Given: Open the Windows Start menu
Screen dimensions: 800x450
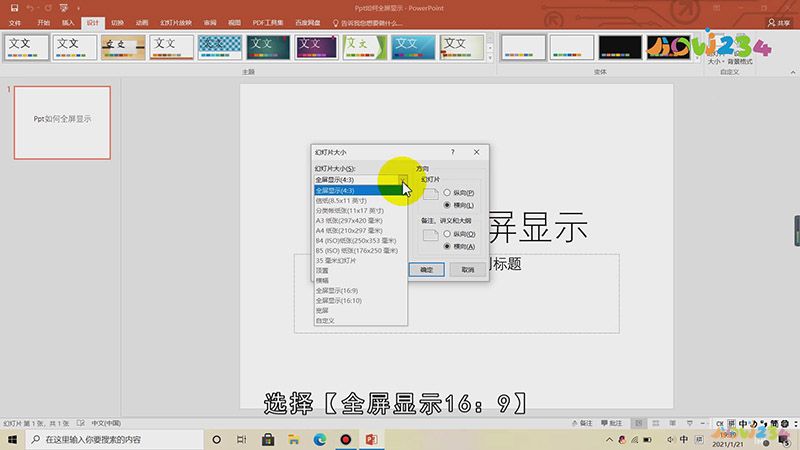Looking at the screenshot, I should pyautogui.click(x=12, y=439).
